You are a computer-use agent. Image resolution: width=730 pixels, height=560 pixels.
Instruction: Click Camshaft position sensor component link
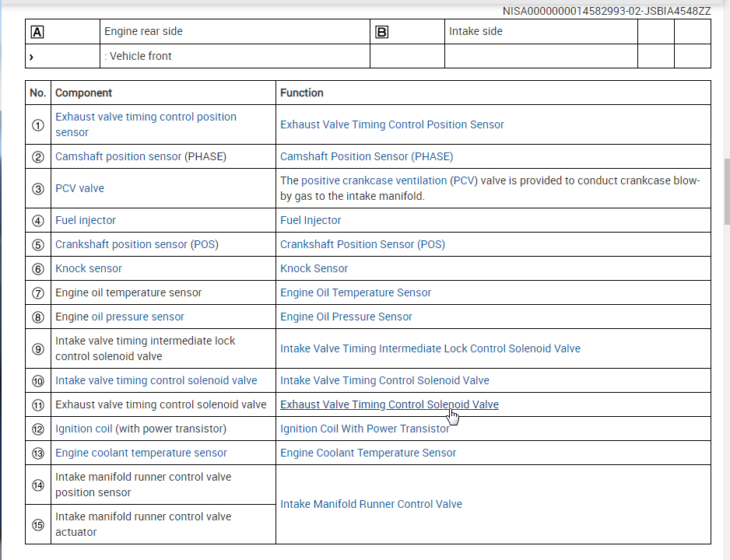click(118, 156)
